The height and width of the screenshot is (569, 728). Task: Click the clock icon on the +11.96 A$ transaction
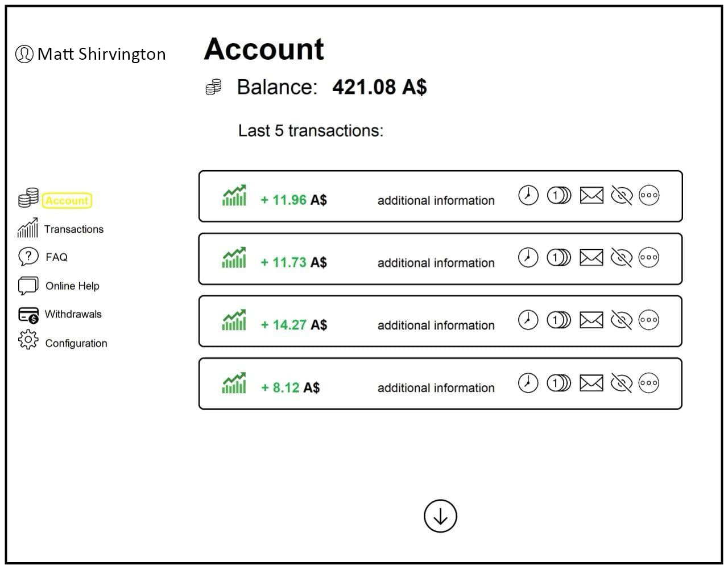(x=528, y=195)
